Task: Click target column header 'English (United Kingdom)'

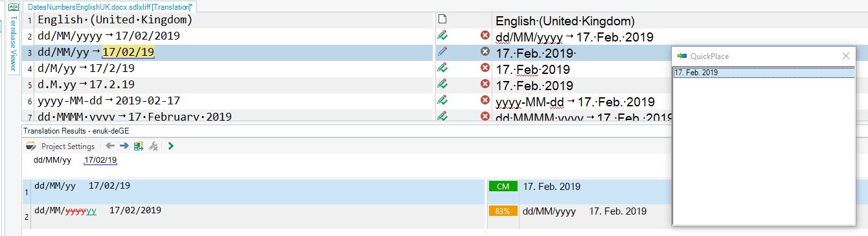Action: click(x=565, y=21)
